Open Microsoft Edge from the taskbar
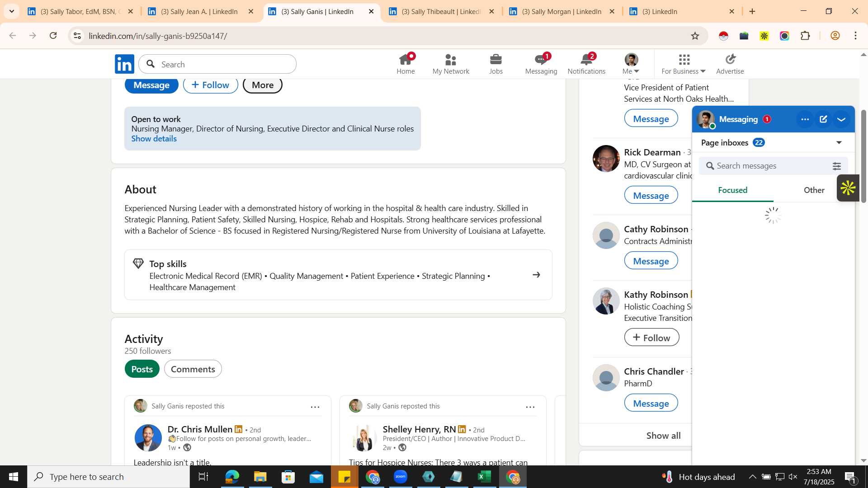This screenshot has height=488, width=868. [232, 477]
